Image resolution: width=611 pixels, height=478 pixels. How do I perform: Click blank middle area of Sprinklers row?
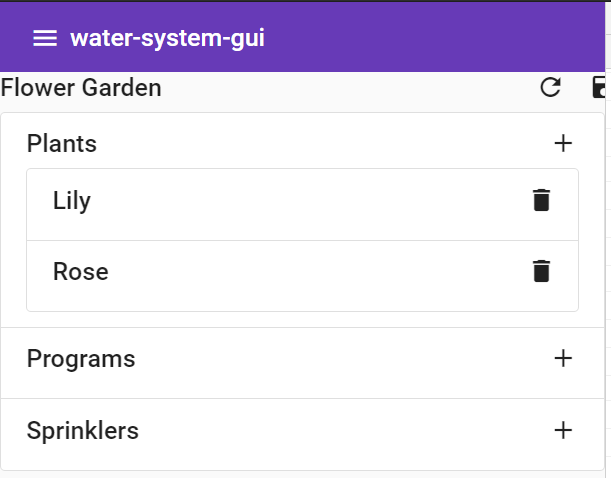[330, 431]
